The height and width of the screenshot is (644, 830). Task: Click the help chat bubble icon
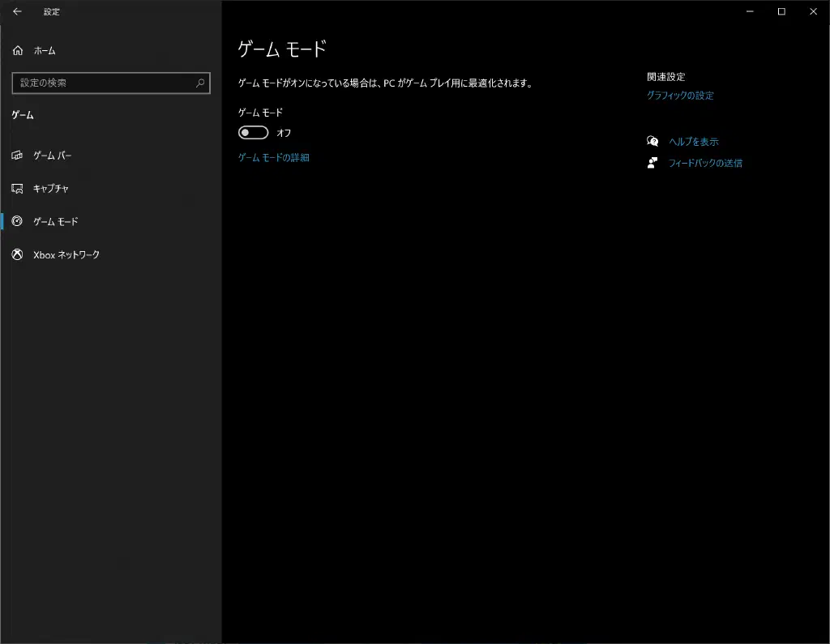pos(652,142)
